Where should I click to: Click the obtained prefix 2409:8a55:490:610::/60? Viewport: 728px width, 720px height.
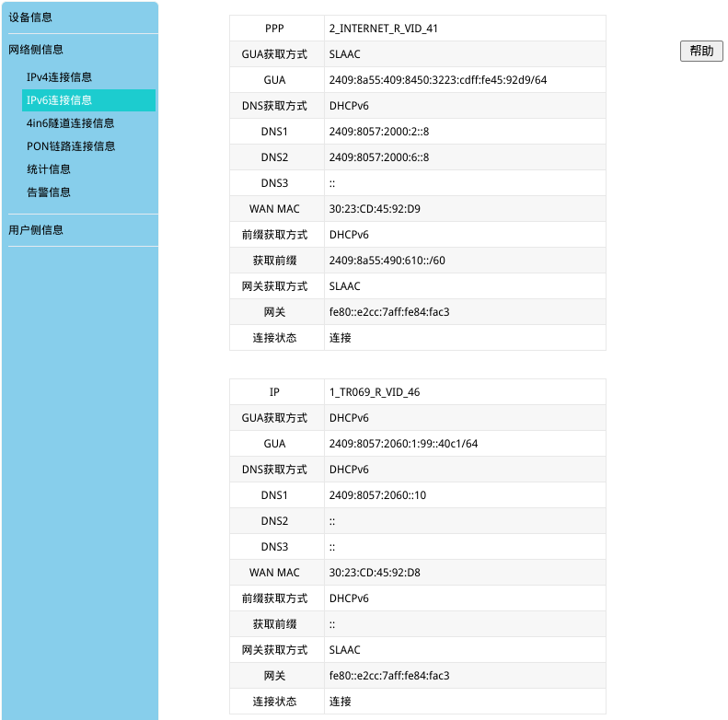[x=387, y=261]
